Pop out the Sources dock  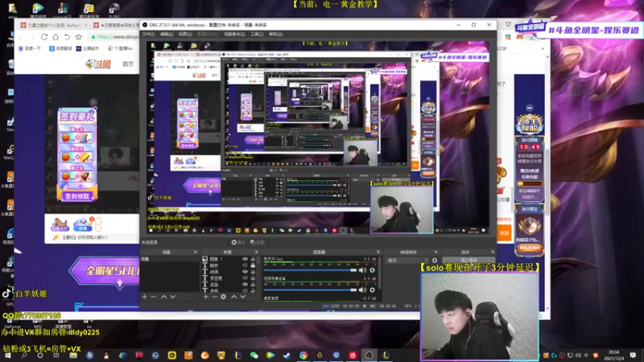point(257,252)
